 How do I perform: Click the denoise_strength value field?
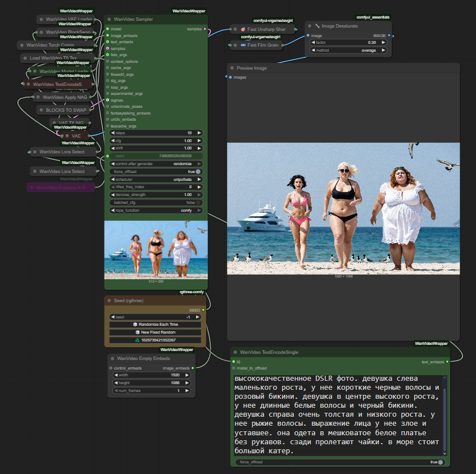(x=156, y=195)
